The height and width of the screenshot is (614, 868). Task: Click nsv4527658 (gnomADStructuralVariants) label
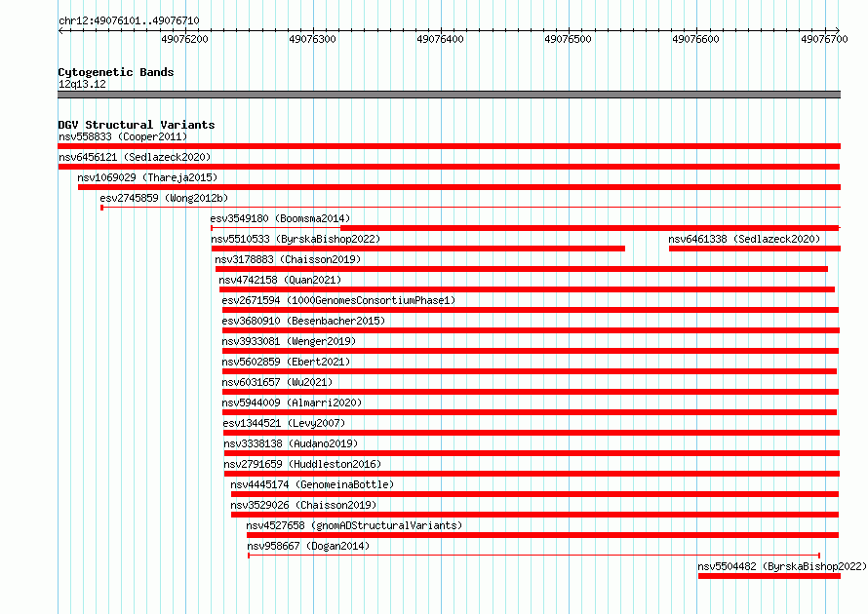tap(354, 525)
